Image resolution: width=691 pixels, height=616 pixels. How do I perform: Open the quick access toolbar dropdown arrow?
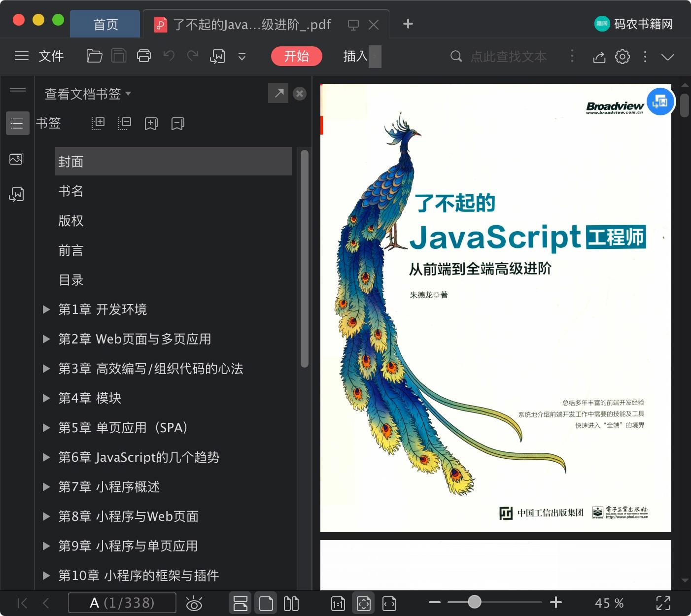(242, 57)
